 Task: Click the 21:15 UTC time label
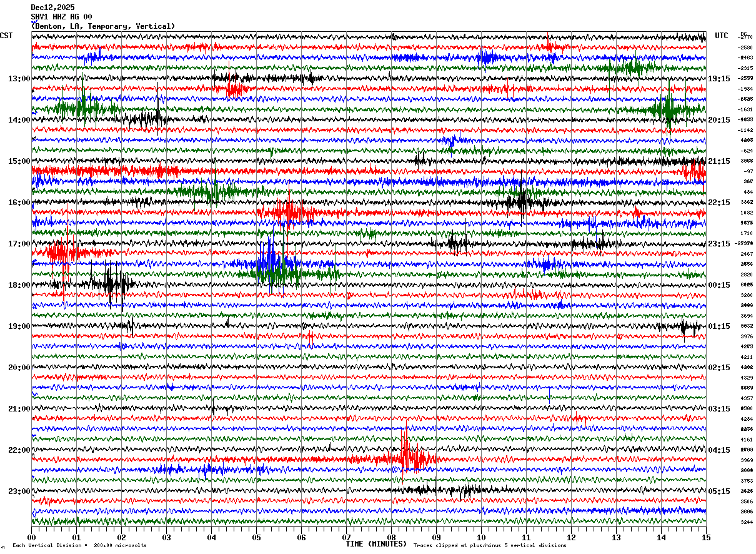pos(719,161)
